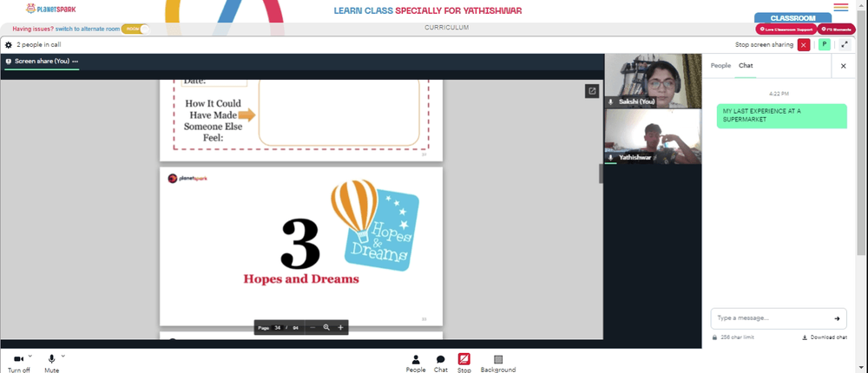The width and height of the screenshot is (868, 373).
Task: Select the Screen share (You) tab
Action: [x=42, y=62]
